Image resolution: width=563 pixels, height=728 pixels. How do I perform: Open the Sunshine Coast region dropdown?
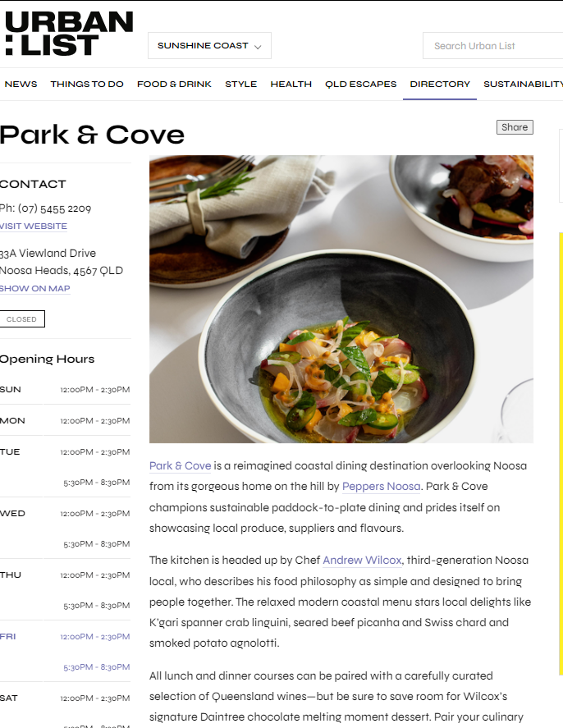tap(209, 45)
